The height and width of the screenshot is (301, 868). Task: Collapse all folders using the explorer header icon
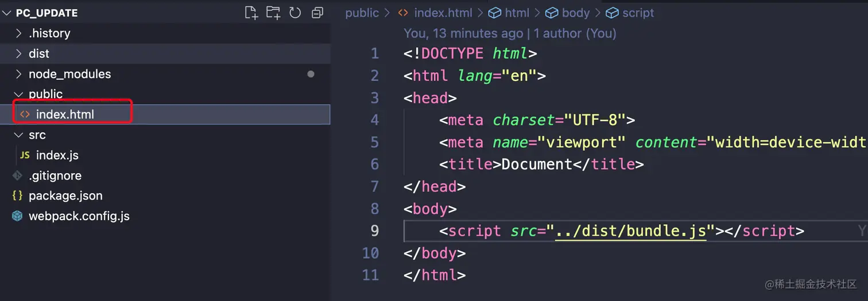point(317,13)
